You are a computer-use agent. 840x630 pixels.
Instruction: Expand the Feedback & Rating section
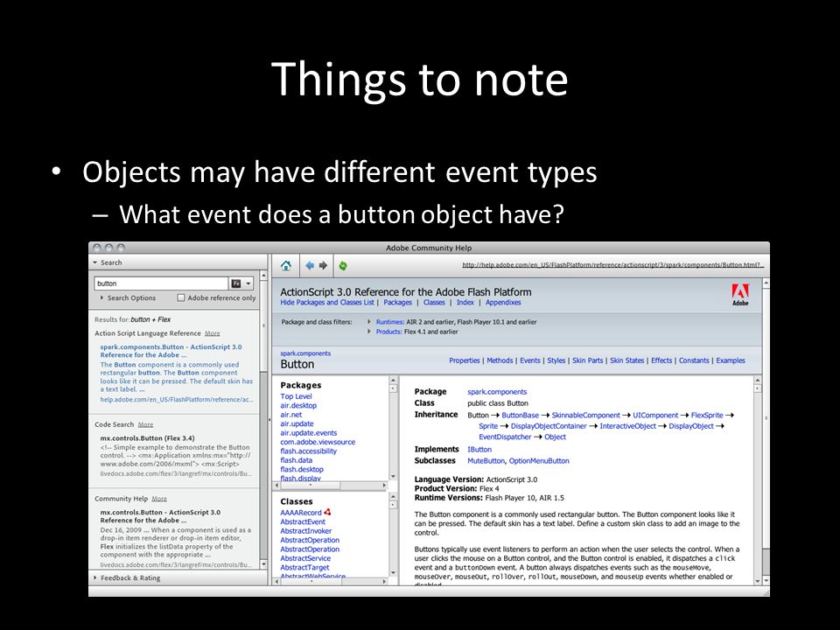click(x=127, y=578)
